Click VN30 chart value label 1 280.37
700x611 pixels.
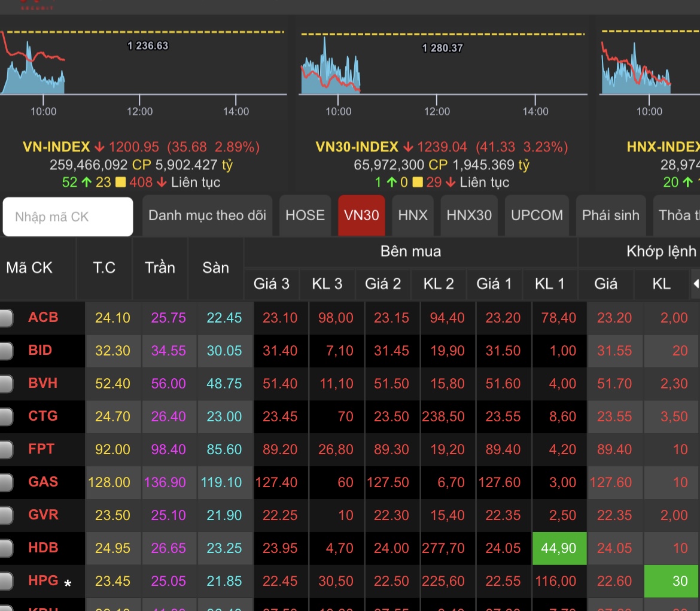tap(442, 48)
